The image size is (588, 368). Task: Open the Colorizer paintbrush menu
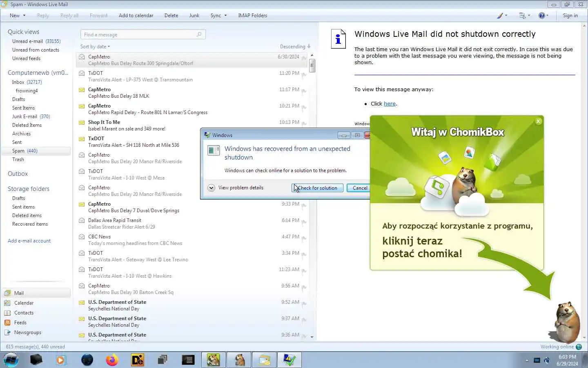click(502, 16)
